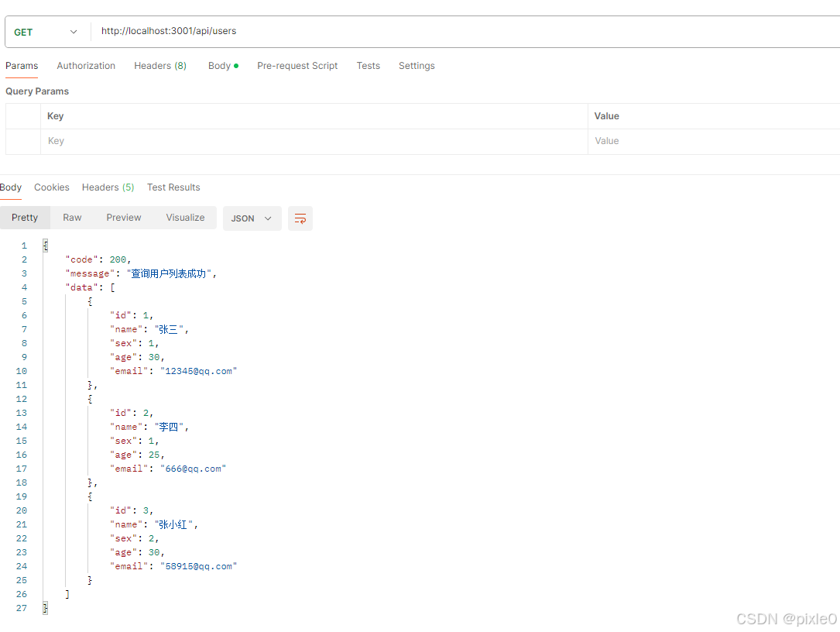Click line number 27 in gutter
This screenshot has width=840, height=632.
22,609
